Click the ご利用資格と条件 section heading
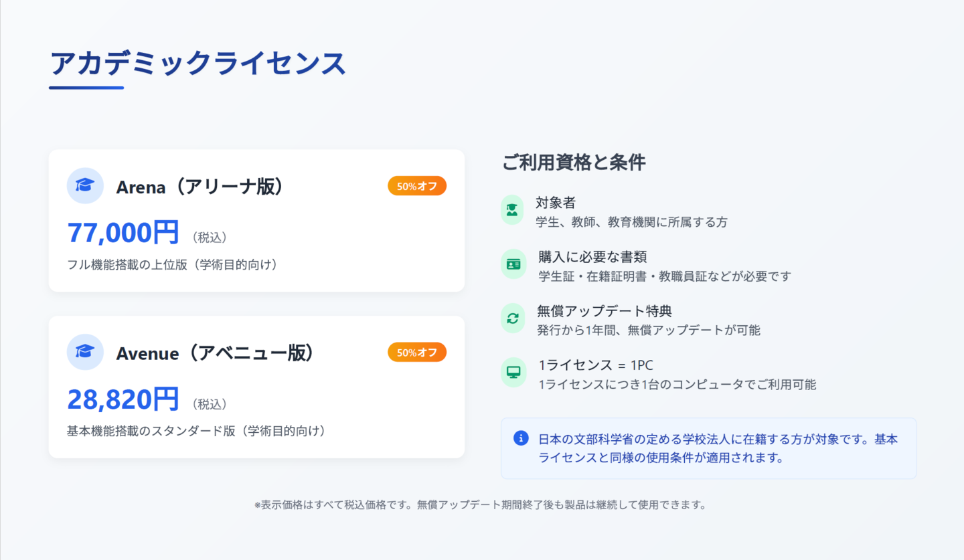The width and height of the screenshot is (964, 560). [574, 162]
